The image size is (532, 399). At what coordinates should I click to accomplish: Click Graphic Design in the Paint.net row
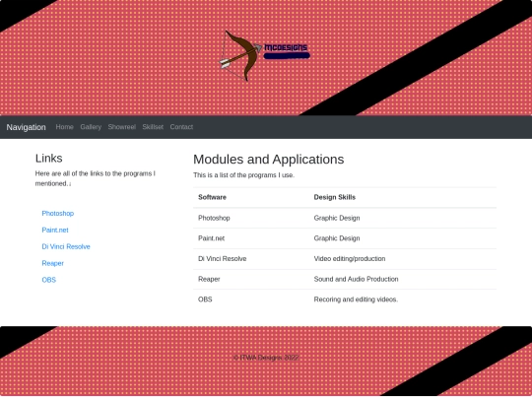pos(403,238)
